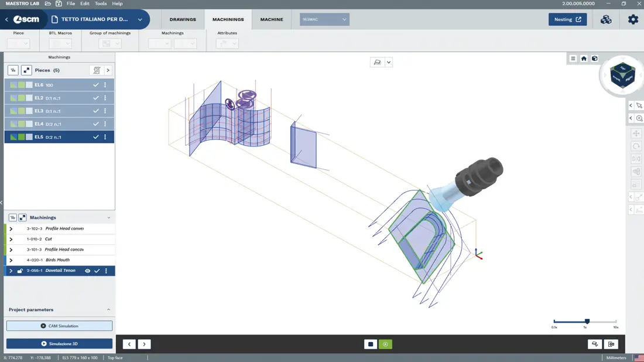The image size is (644, 362).
Task: Switch to the DRAWINGS tab
Action: 183,19
